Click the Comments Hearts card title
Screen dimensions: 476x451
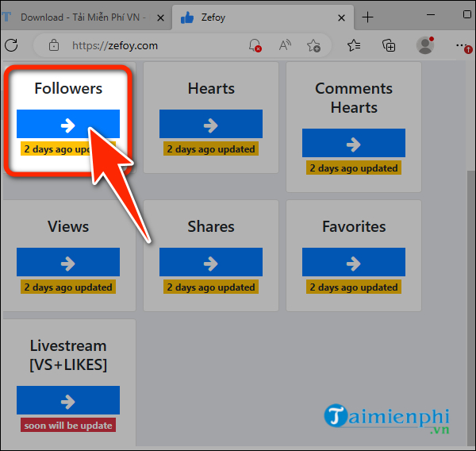(354, 98)
